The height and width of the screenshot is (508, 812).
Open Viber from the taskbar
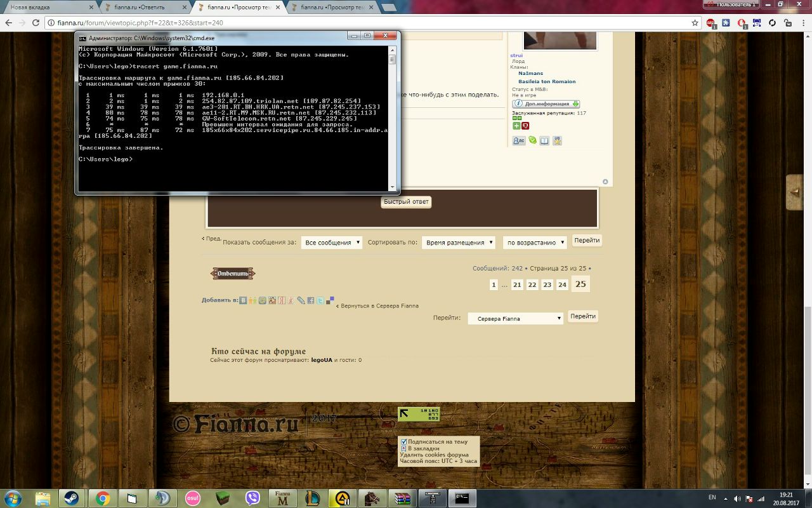coord(252,498)
